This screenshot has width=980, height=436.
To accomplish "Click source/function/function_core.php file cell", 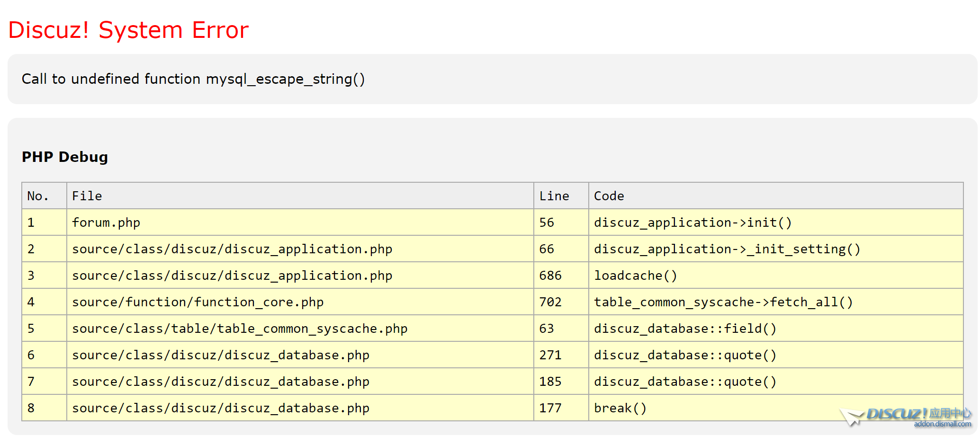I will 198,302.
